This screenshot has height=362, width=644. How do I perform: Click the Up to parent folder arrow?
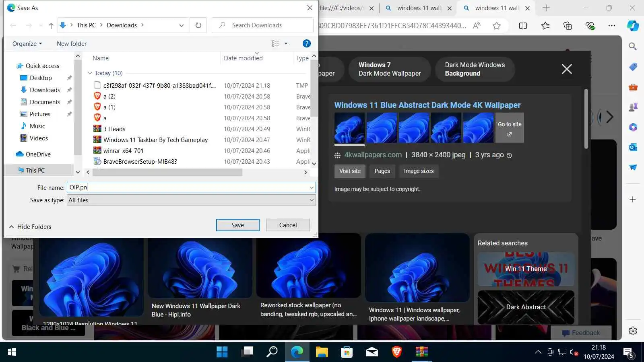click(x=51, y=25)
